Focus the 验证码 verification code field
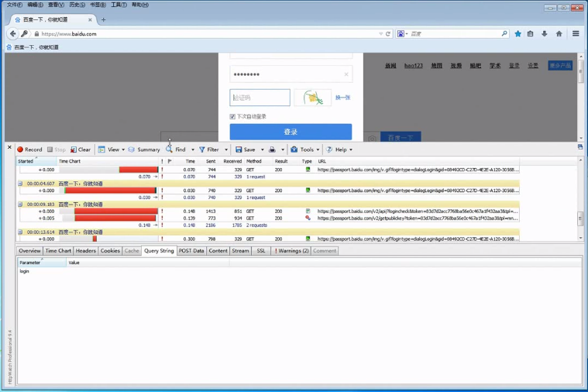The width and height of the screenshot is (588, 392). [x=260, y=98]
